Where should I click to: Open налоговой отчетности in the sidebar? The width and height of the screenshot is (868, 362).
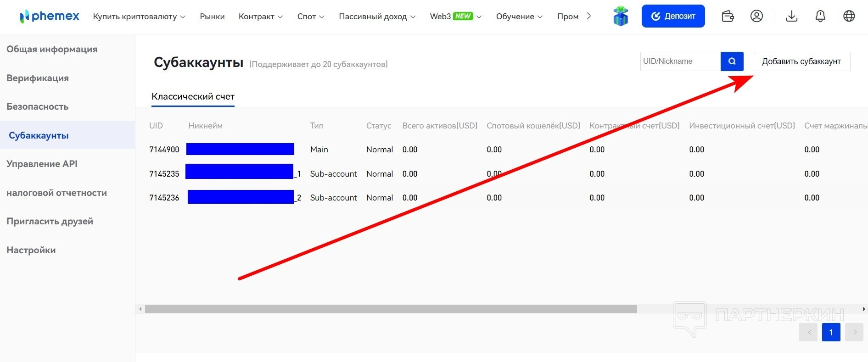click(56, 193)
